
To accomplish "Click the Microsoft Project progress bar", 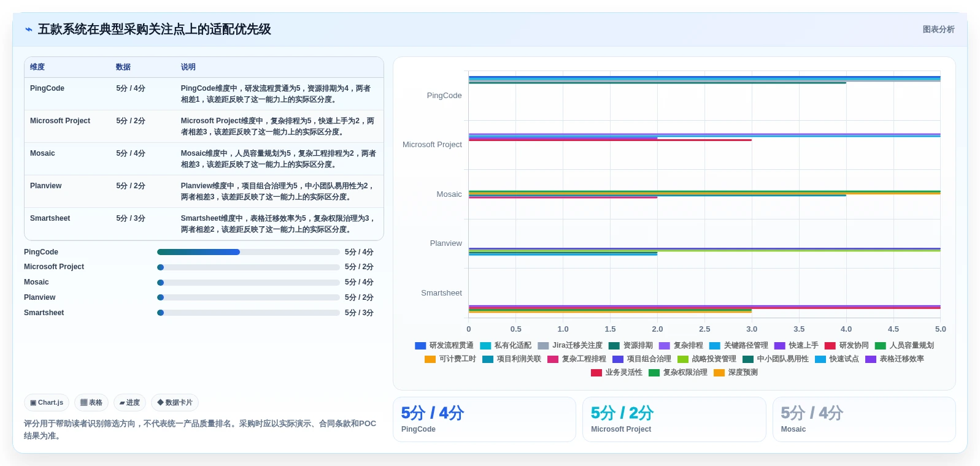I will (249, 267).
